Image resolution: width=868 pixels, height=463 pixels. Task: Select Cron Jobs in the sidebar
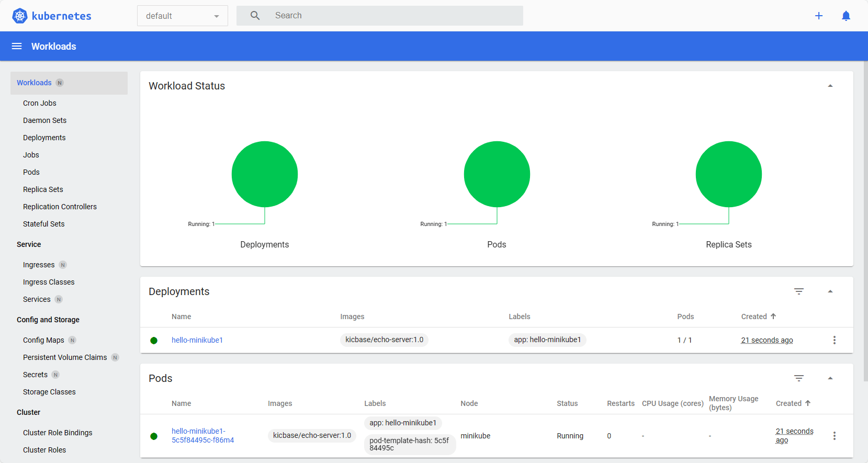pos(40,103)
